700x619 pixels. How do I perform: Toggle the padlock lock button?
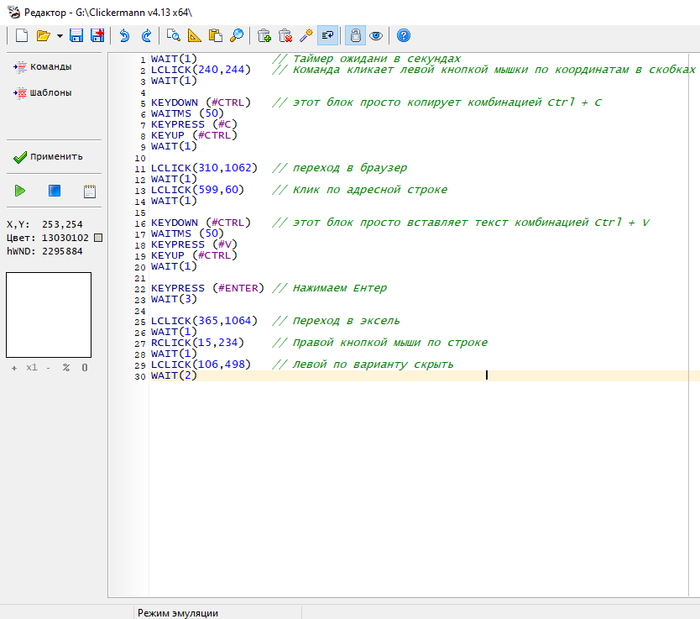(x=354, y=36)
